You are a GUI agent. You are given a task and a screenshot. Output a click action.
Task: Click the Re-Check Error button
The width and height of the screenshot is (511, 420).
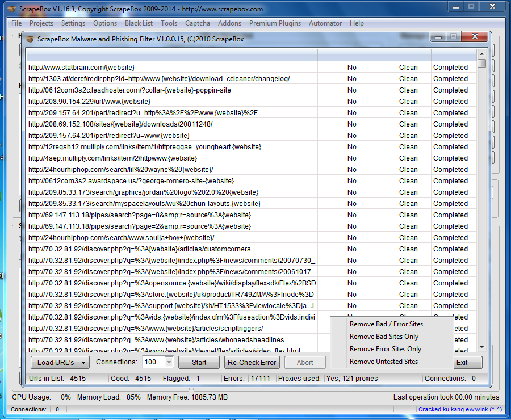252,362
